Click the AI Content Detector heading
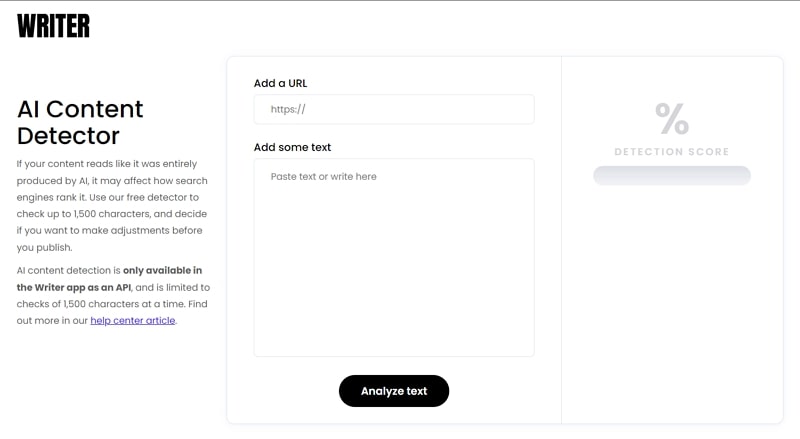The height and width of the screenshot is (439, 800). [80, 123]
